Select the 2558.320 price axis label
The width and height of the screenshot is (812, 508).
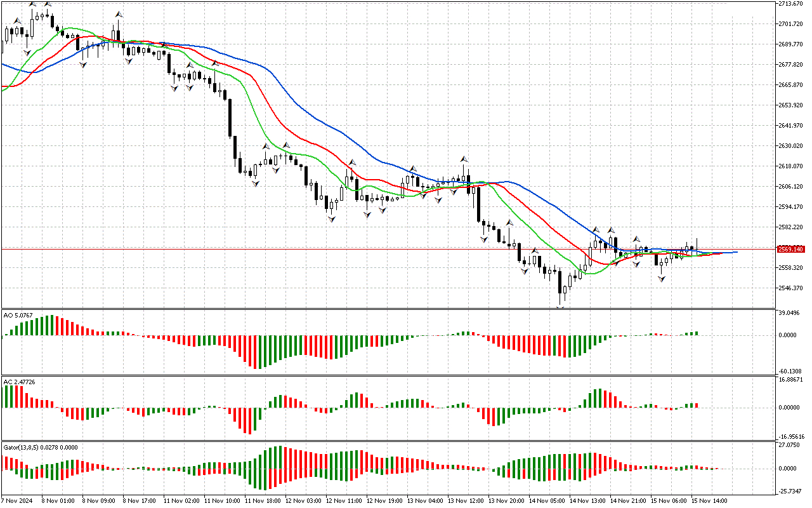[792, 268]
